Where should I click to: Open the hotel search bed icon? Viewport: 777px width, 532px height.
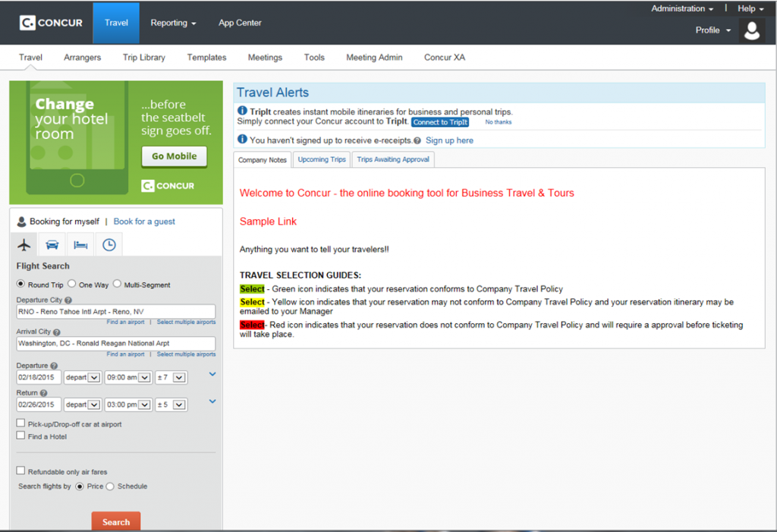[x=80, y=244]
